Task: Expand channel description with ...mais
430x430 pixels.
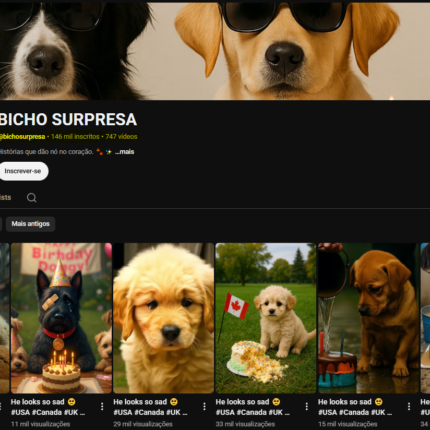Action: click(124, 152)
